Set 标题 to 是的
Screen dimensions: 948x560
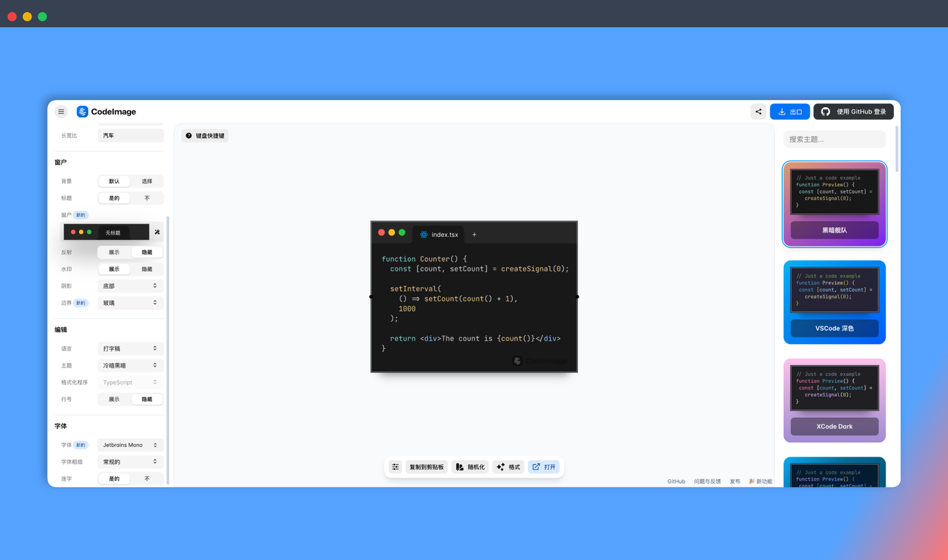[114, 198]
